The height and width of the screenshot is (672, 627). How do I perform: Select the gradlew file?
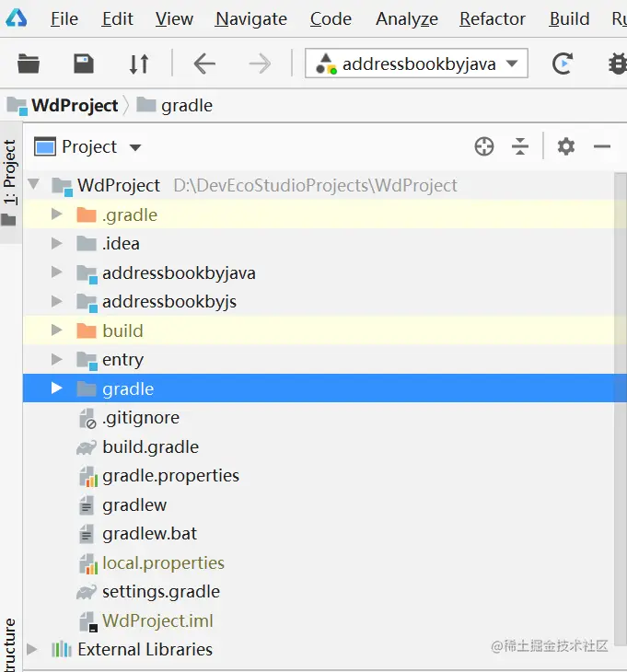click(x=319, y=504)
